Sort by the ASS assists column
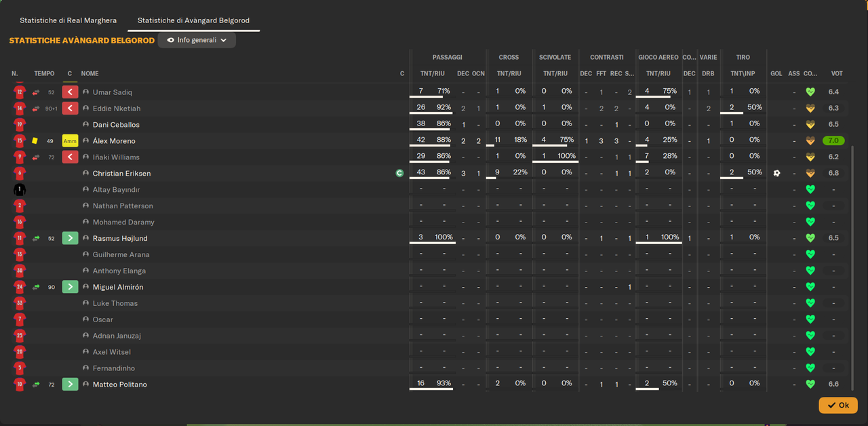Image resolution: width=868 pixels, height=426 pixels. [794, 73]
